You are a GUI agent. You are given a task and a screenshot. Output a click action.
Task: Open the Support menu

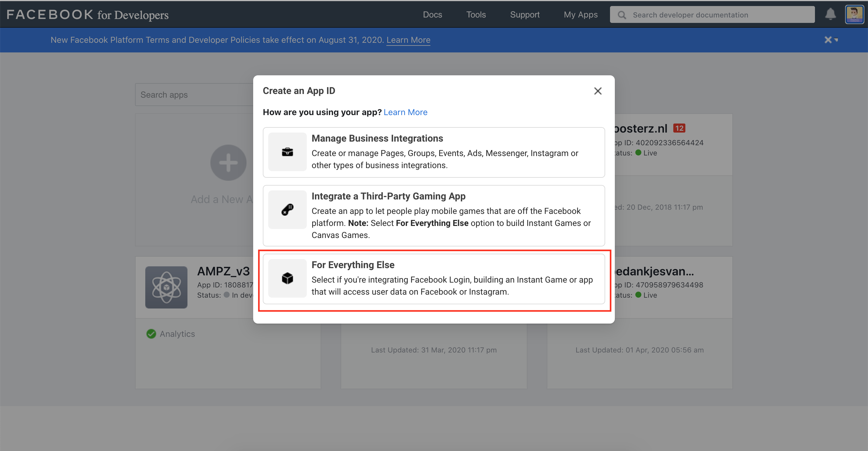point(525,14)
